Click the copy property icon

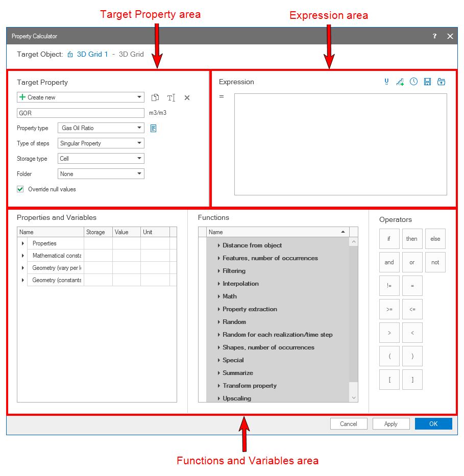click(x=155, y=97)
